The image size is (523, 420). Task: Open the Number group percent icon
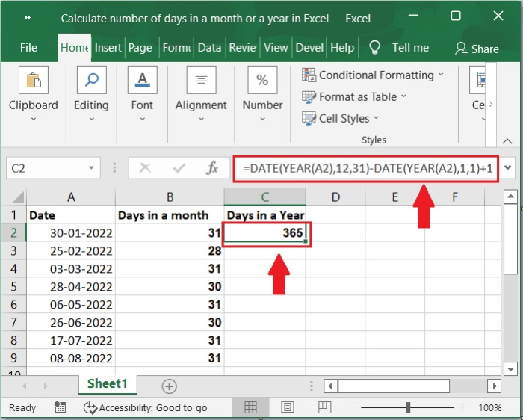coord(262,80)
